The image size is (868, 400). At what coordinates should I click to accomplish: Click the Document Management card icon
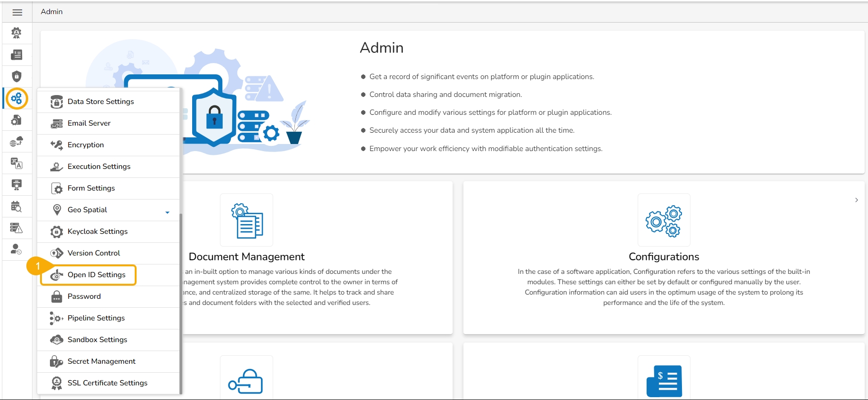pyautogui.click(x=247, y=220)
